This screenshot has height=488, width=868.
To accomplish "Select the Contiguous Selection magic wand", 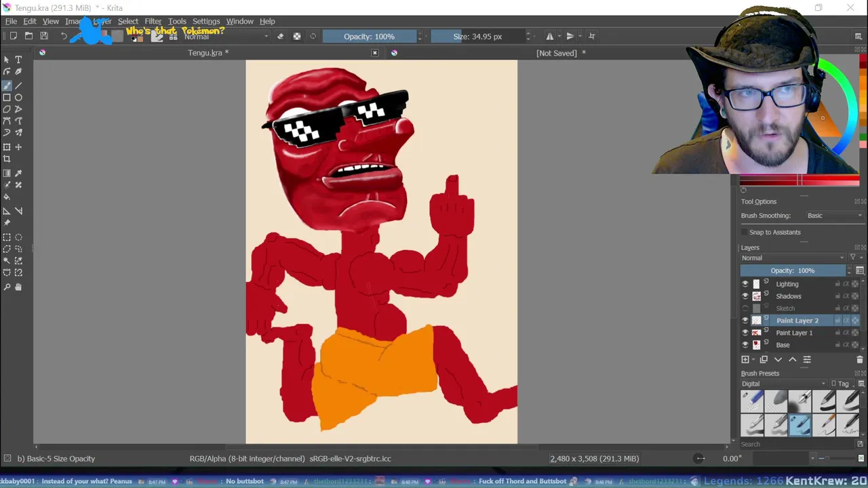I will 7,261.
